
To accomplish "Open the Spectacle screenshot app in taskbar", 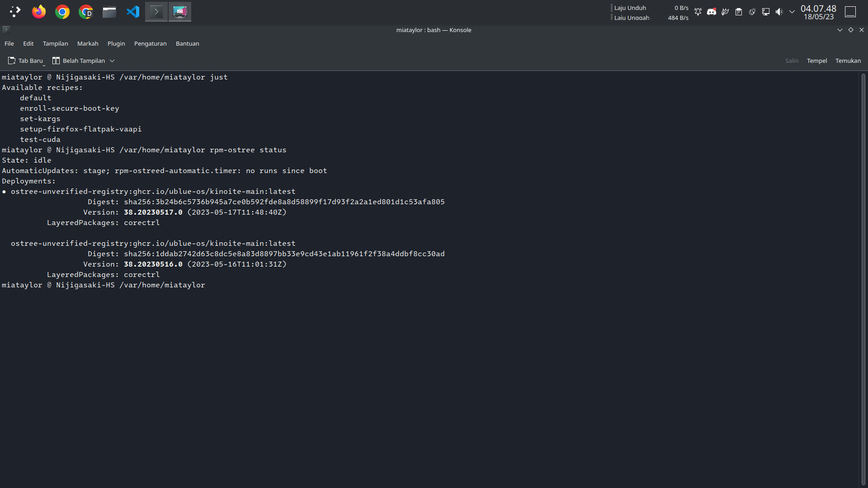I will [x=179, y=12].
